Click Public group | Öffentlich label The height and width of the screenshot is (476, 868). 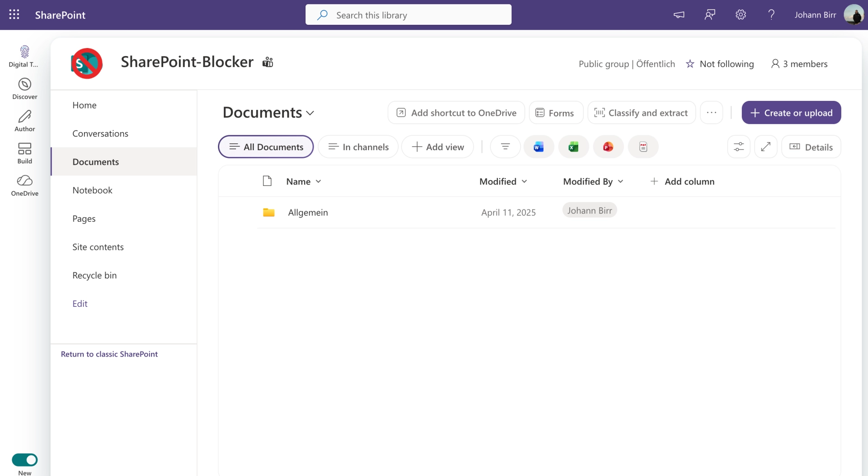(x=627, y=64)
